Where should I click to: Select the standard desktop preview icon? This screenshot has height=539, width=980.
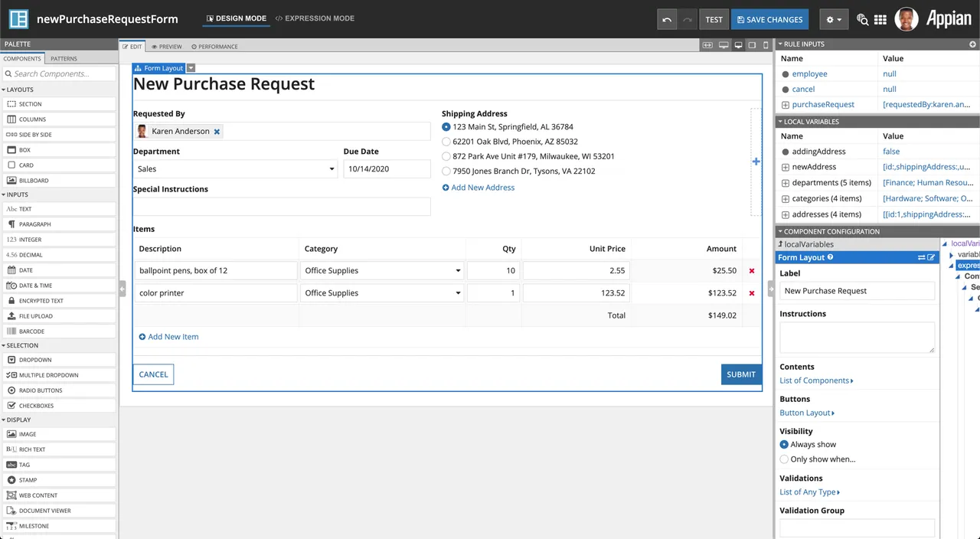(x=738, y=45)
